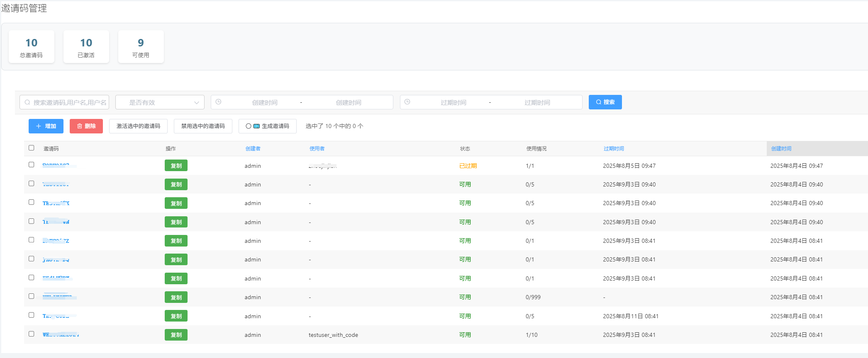Viewport: 868px width, 358px height.
Task: Check the row expiring 2025年8月11日 08:41
Action: click(x=32, y=315)
